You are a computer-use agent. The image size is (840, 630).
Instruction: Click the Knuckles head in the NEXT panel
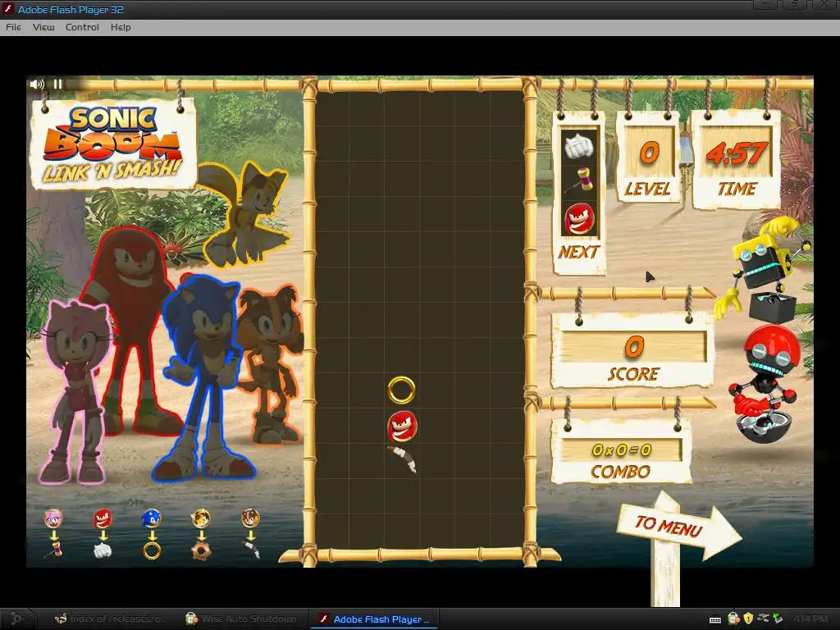tap(579, 218)
